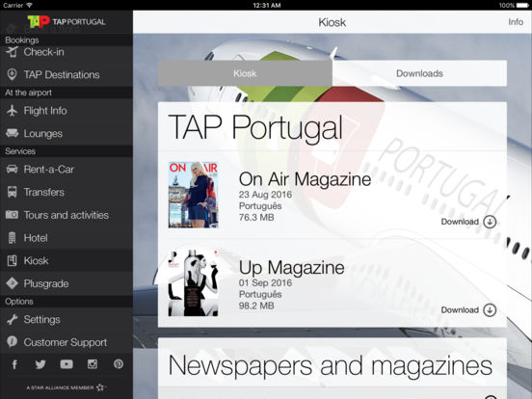Screen dimensions: 532x399
Task: Click the Rent-a-Car car icon
Action: click(12, 169)
